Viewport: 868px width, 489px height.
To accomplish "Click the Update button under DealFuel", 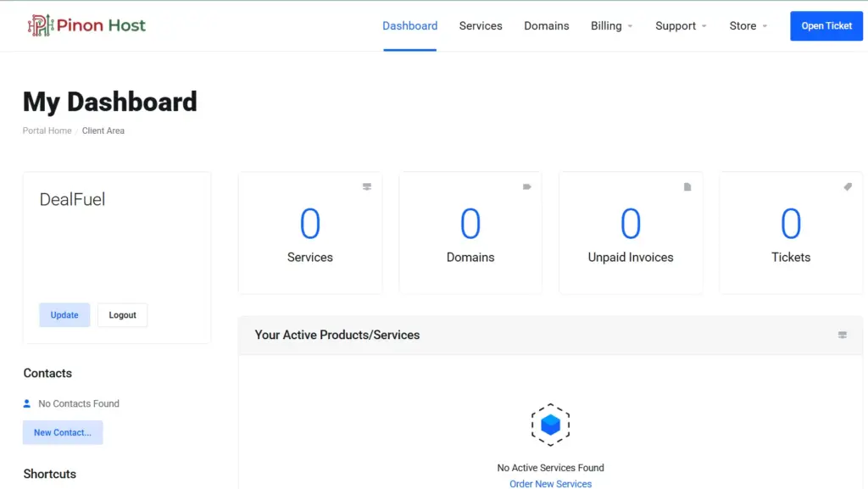I will pos(64,314).
